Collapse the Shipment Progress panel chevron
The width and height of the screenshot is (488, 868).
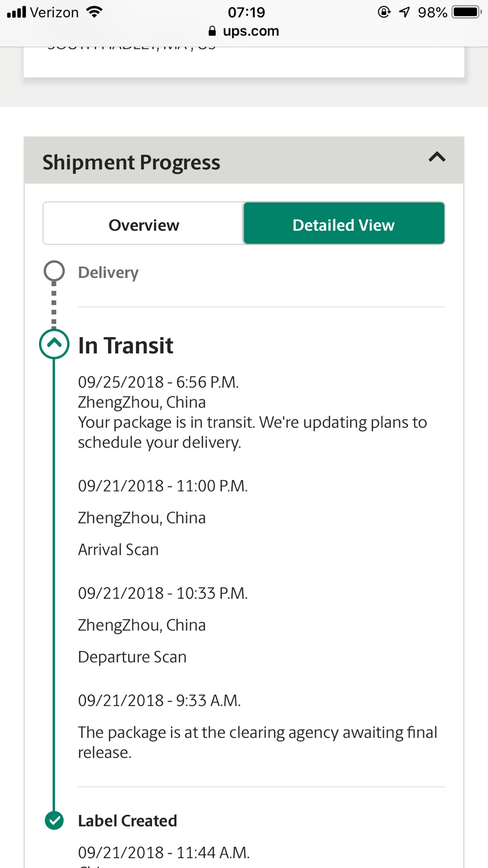point(437,157)
